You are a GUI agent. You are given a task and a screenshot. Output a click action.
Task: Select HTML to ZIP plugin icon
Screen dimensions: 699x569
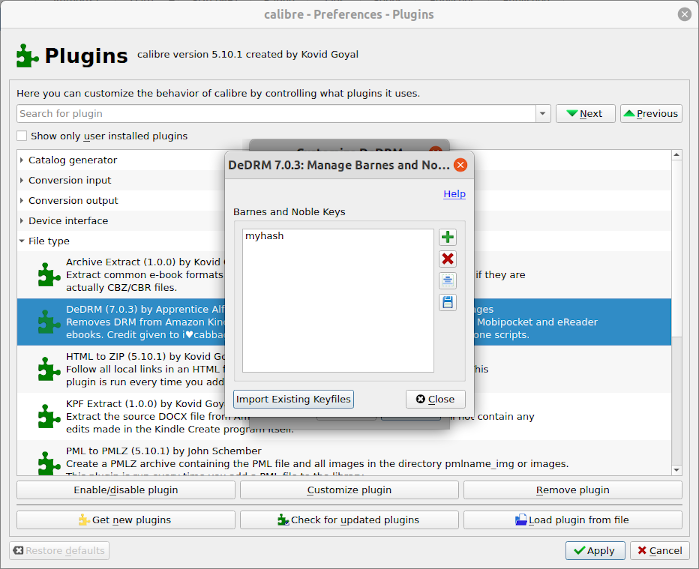(49, 369)
